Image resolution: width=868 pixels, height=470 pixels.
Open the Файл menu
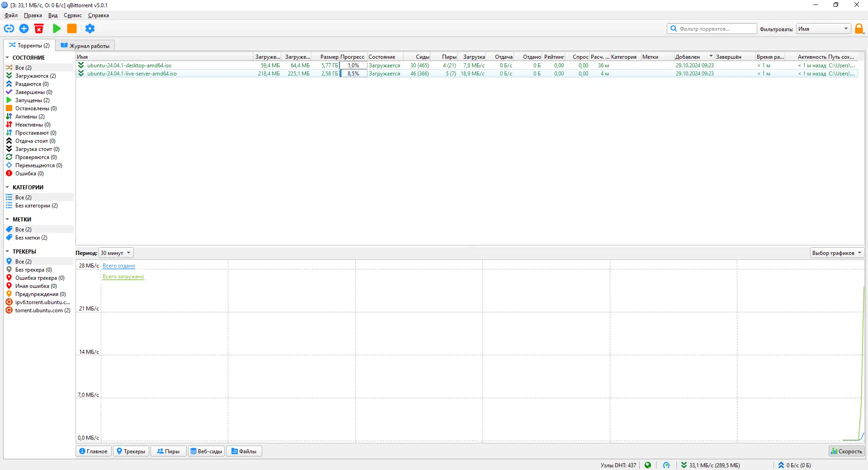pos(11,15)
